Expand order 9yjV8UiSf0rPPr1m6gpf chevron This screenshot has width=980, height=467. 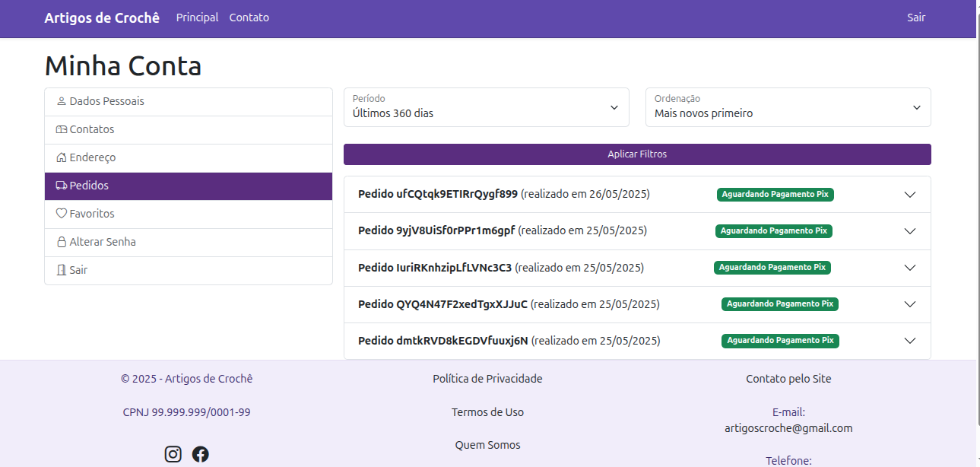pyautogui.click(x=910, y=231)
